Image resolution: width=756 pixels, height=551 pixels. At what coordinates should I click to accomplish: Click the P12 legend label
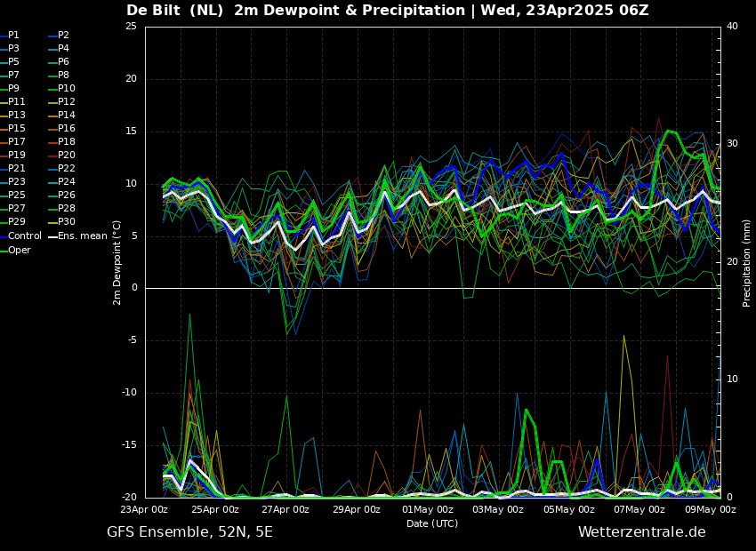tap(62, 101)
